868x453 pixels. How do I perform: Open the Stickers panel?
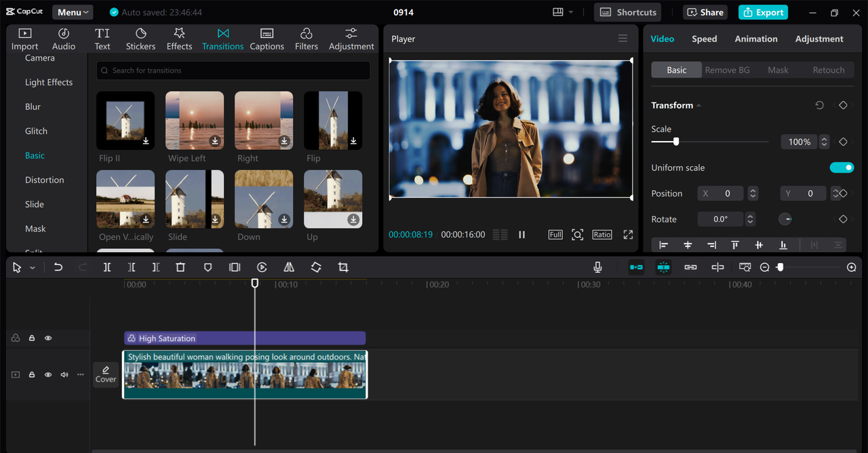(140, 39)
